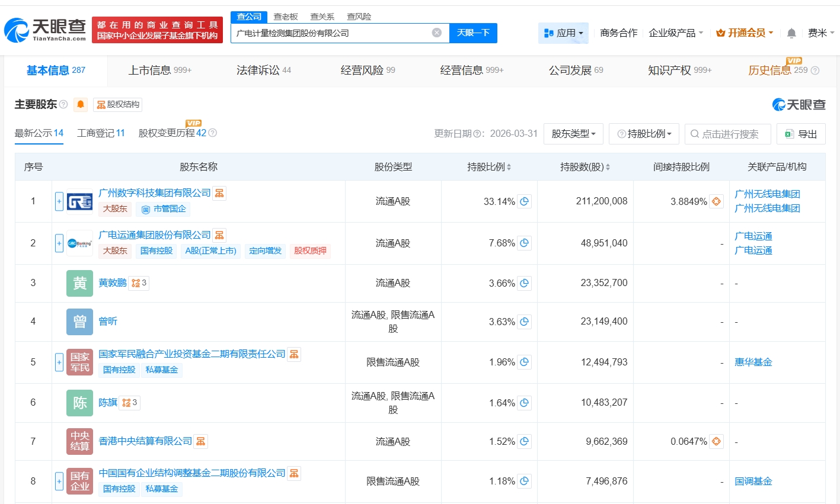Switch to 工商登记 11 sub-tab
Screen dimensions: 840x504
tap(101, 133)
